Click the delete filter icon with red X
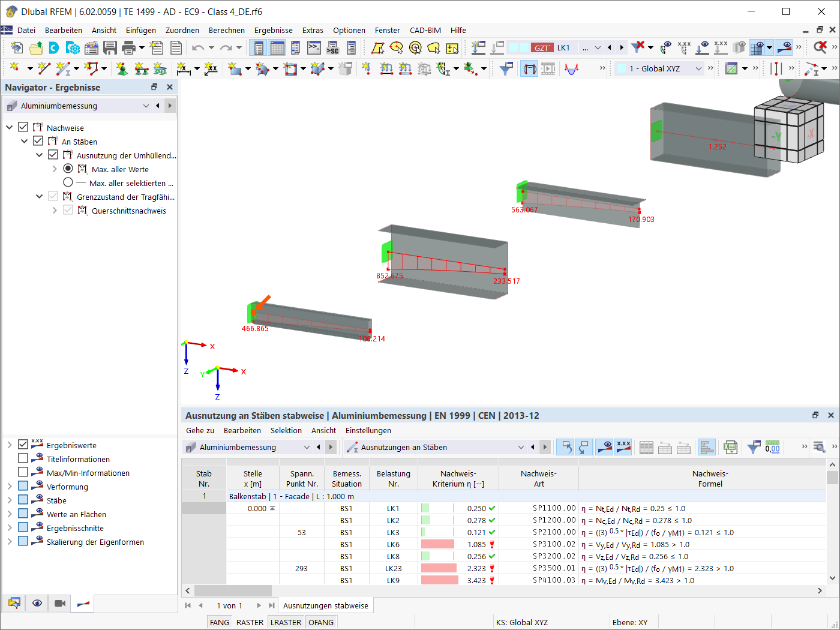The height and width of the screenshot is (630, 840). (x=638, y=47)
